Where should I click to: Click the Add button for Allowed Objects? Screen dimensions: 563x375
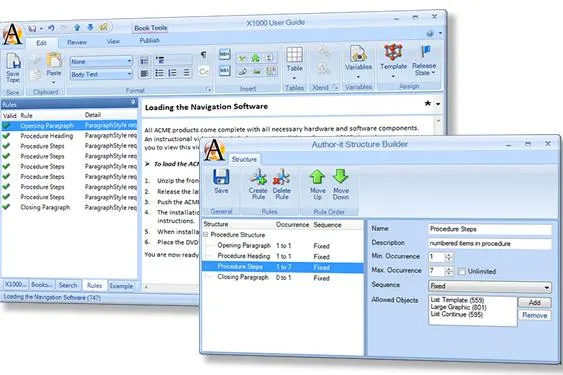click(x=535, y=303)
